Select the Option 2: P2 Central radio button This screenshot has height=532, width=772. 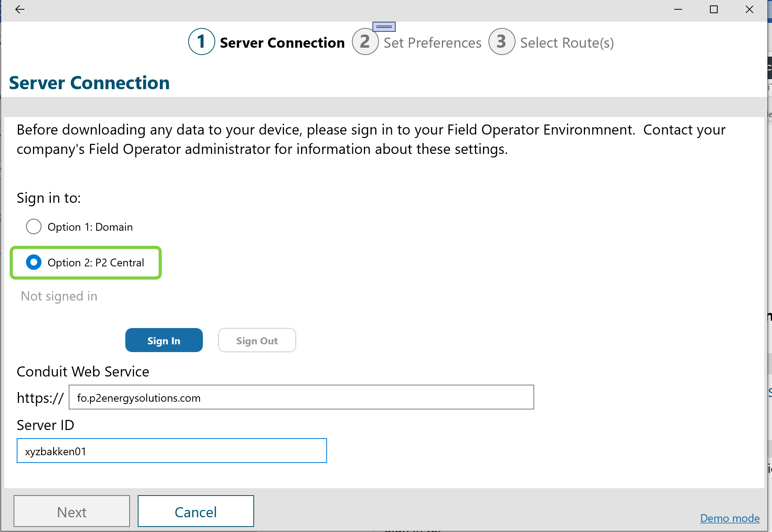(34, 263)
